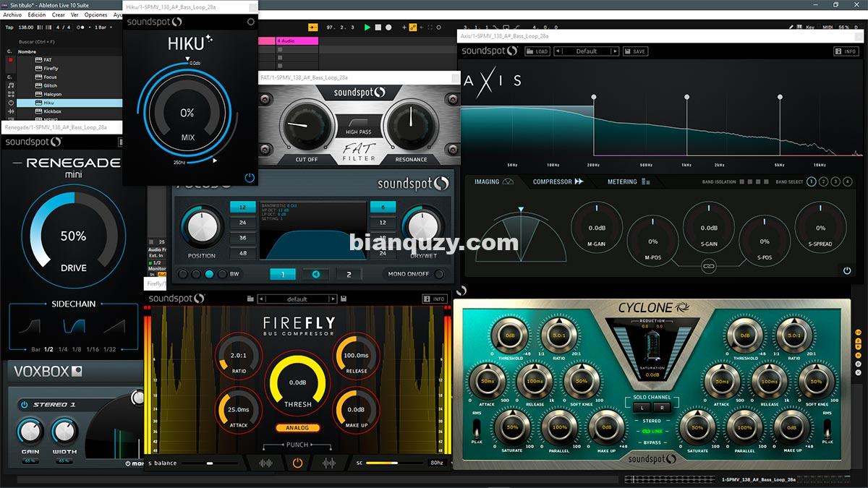Image resolution: width=868 pixels, height=488 pixels.
Task: Select Firefly in the browser list
Action: [51, 69]
